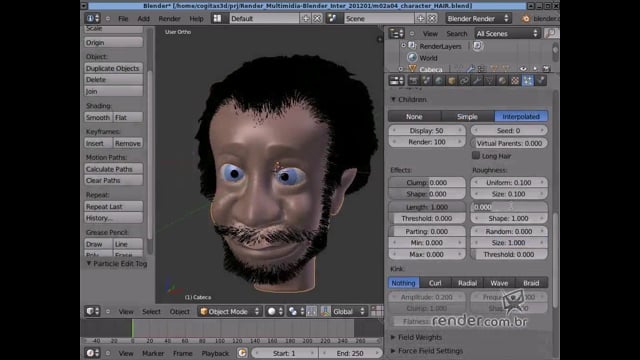Open the Render menu
640x360 pixels.
click(169, 18)
